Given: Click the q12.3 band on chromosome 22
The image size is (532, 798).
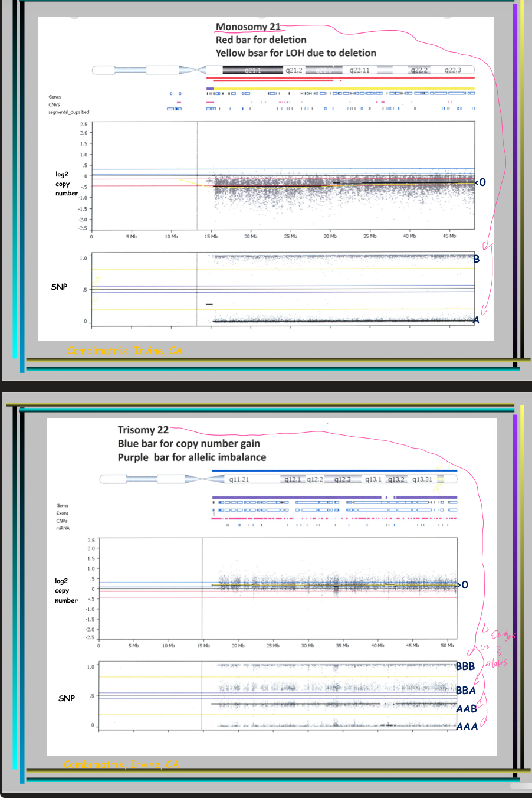Looking at the screenshot, I should tap(342, 479).
